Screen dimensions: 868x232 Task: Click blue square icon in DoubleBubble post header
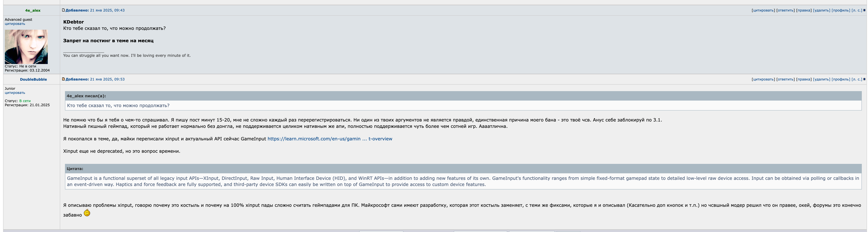pos(864,79)
